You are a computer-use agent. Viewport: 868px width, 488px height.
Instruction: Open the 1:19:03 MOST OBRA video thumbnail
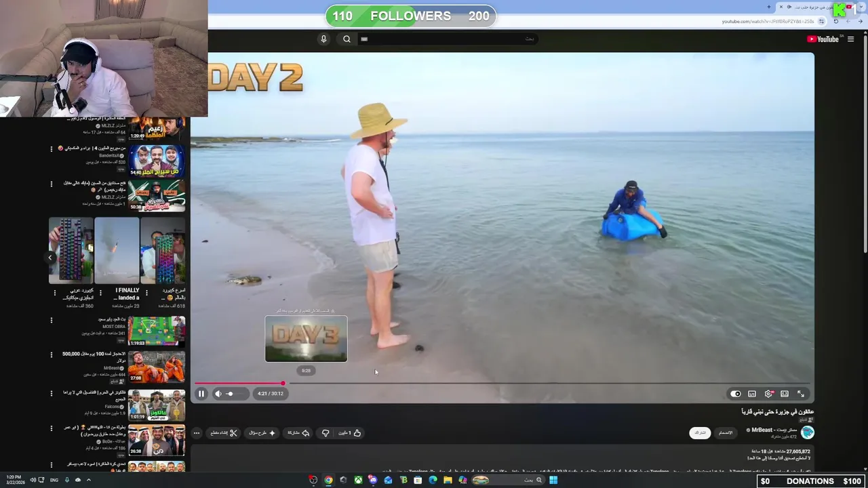pos(157,331)
